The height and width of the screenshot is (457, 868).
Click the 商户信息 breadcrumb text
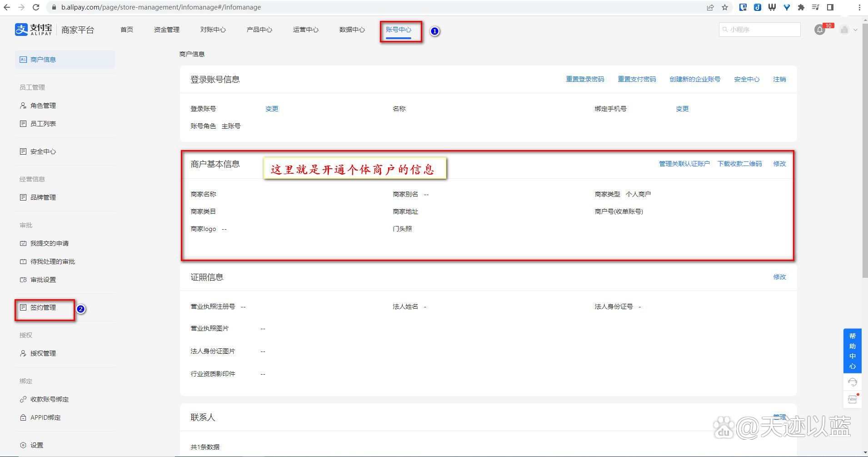coord(192,54)
